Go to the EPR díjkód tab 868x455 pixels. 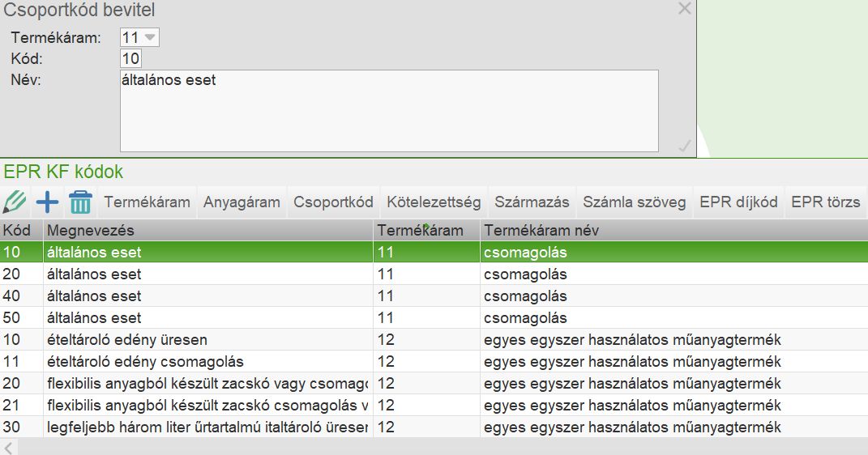(738, 202)
